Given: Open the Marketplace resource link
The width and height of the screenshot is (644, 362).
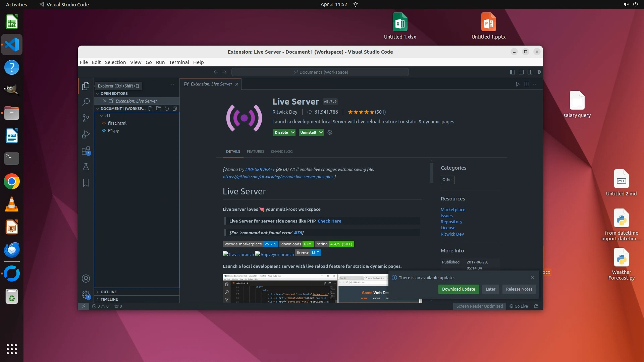Looking at the screenshot, I should (453, 209).
